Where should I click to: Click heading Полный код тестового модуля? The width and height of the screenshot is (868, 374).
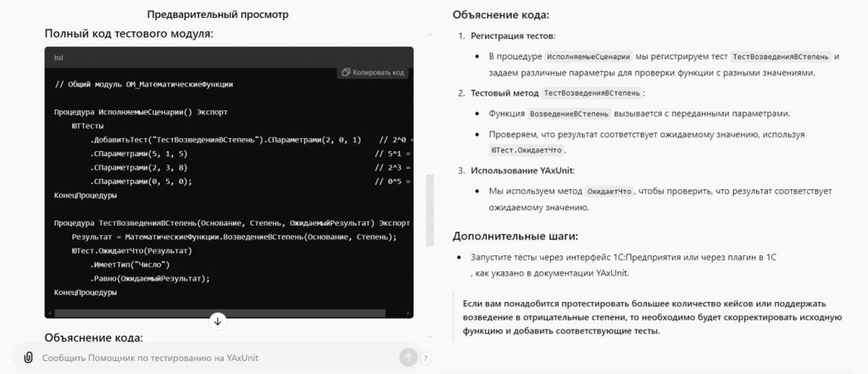click(x=129, y=34)
